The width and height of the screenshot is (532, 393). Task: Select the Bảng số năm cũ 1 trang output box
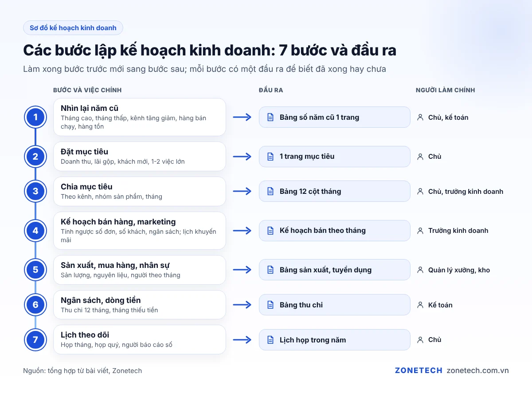point(335,118)
